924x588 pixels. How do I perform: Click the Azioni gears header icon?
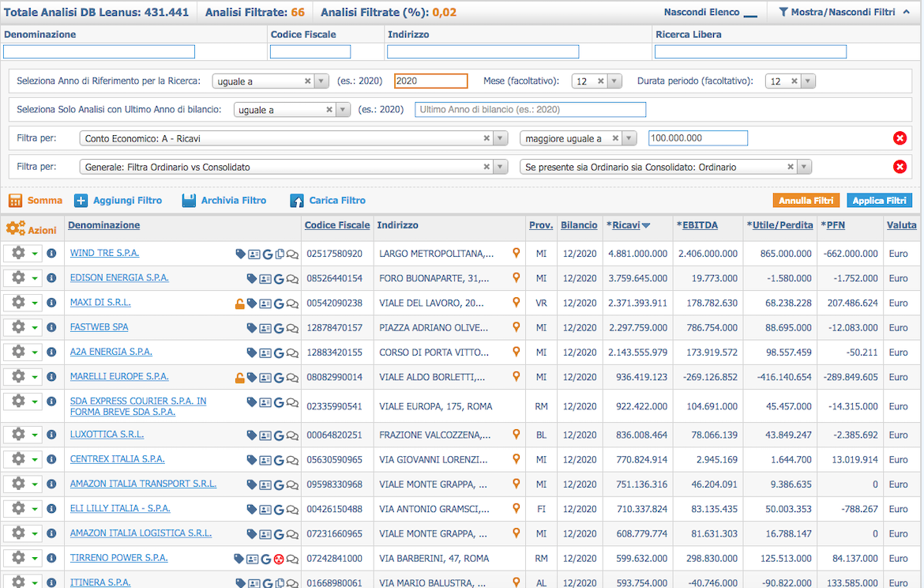pyautogui.click(x=16, y=228)
